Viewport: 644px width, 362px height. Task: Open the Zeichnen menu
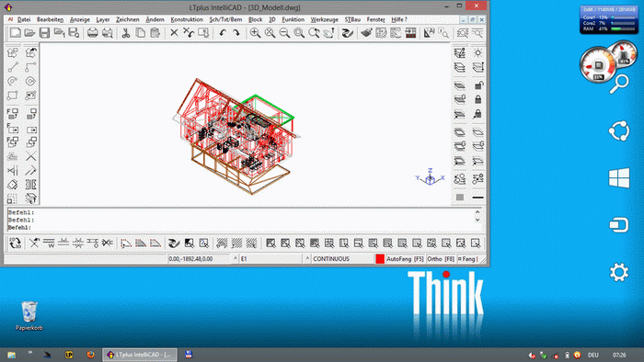point(127,19)
